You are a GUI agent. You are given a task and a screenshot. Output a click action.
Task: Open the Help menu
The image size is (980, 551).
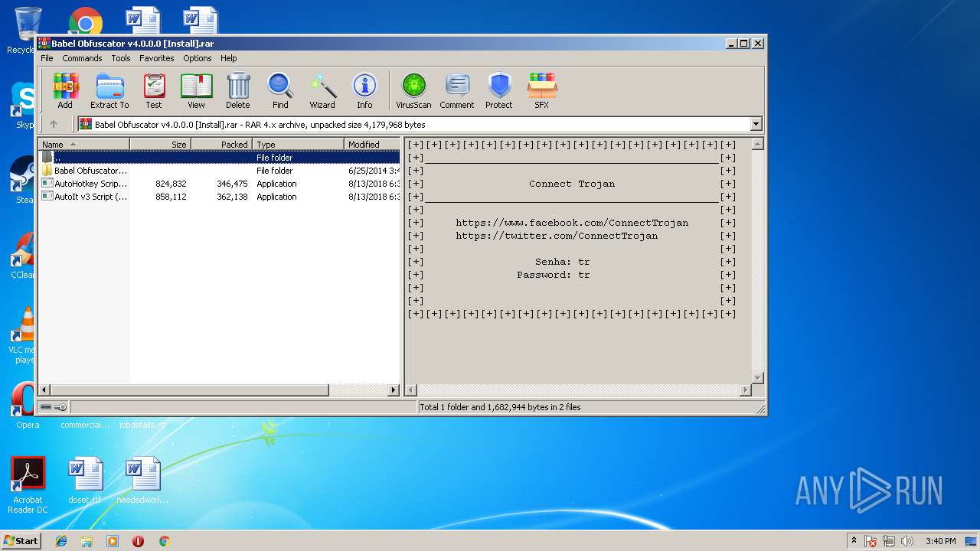(x=229, y=58)
